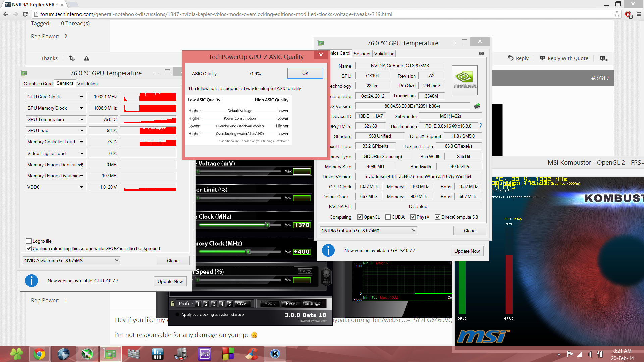Open the GPU Temperature sensor dropdown
644x362 pixels.
(82, 119)
